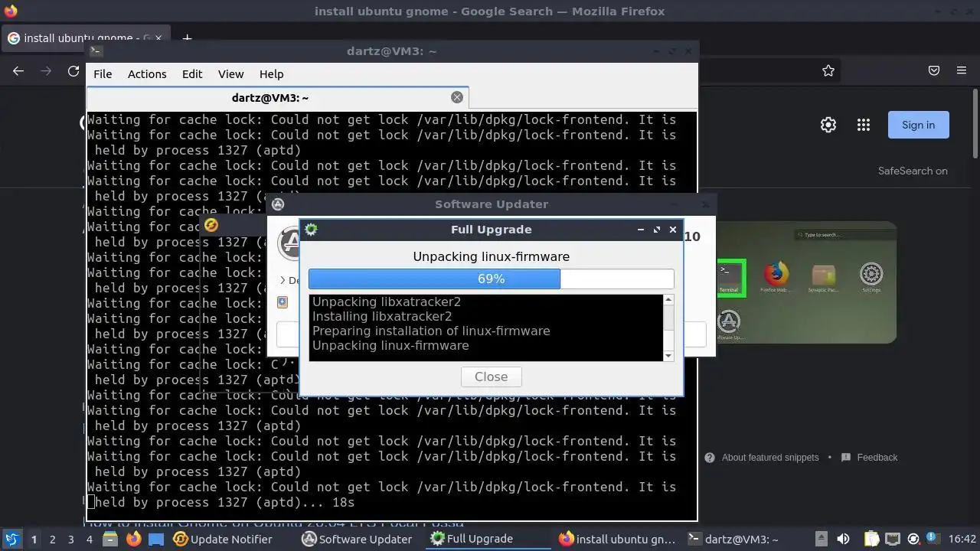The image size is (980, 551).
Task: Select 'Unpacking libxatracker2' log line
Action: [x=387, y=302]
